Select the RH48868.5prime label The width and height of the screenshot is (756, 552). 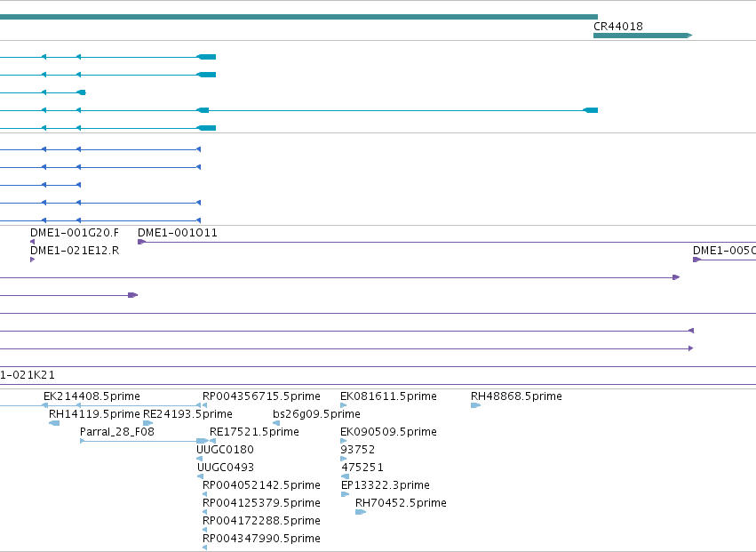[516, 396]
